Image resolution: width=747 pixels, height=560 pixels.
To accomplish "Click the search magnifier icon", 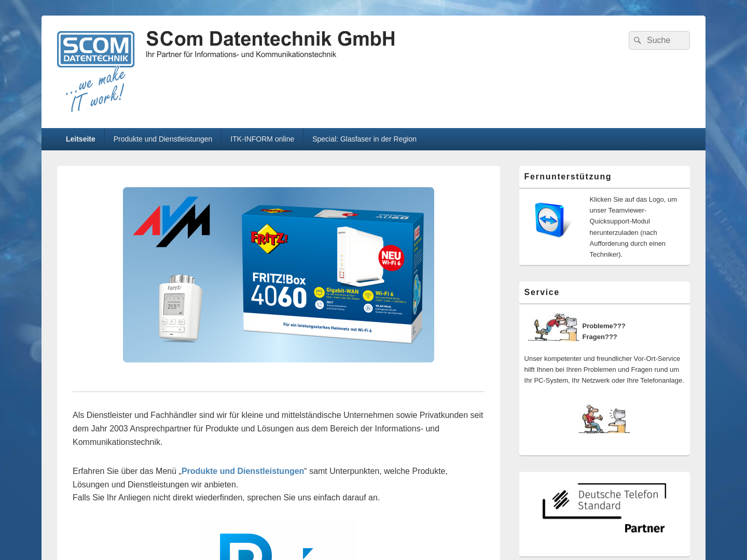I will coord(638,40).
